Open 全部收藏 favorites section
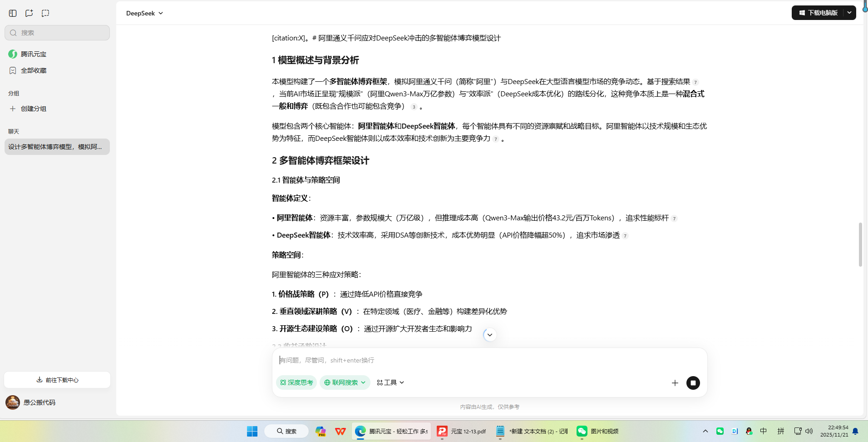Screen dimensions: 868x442 33,70
